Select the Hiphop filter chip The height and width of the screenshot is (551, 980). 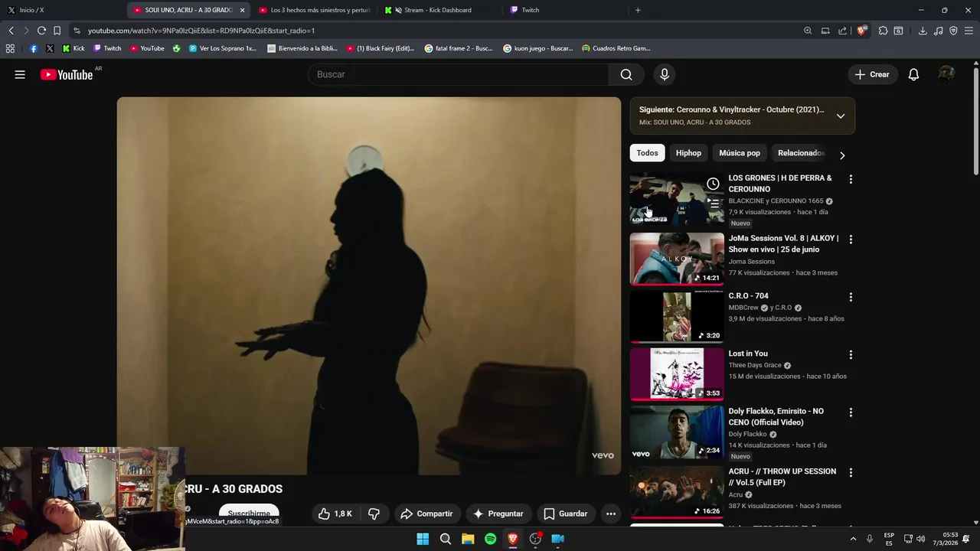click(x=688, y=153)
